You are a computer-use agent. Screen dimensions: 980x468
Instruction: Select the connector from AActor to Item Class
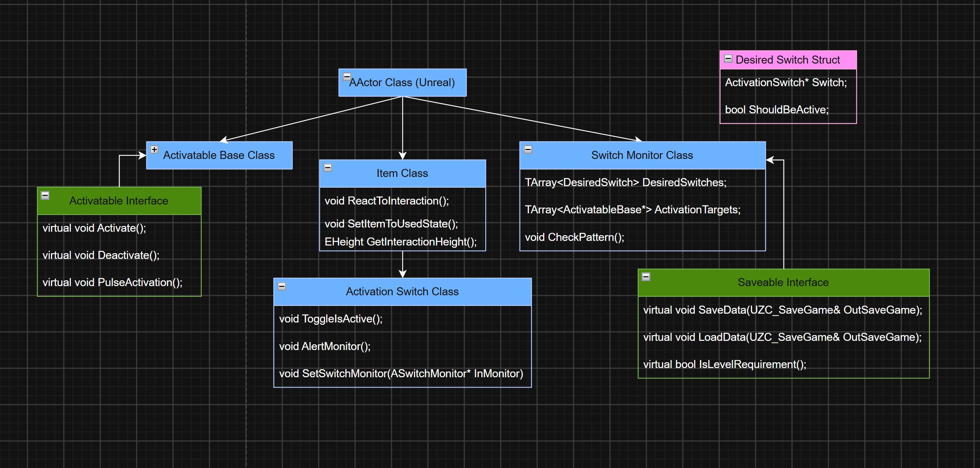coord(402,128)
